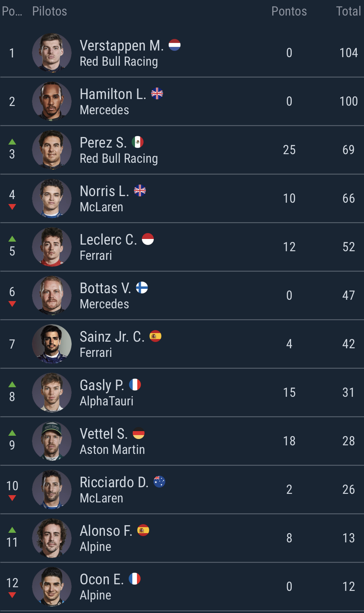Tap Gasly P. driver portrait
364x613 pixels.
52,392
